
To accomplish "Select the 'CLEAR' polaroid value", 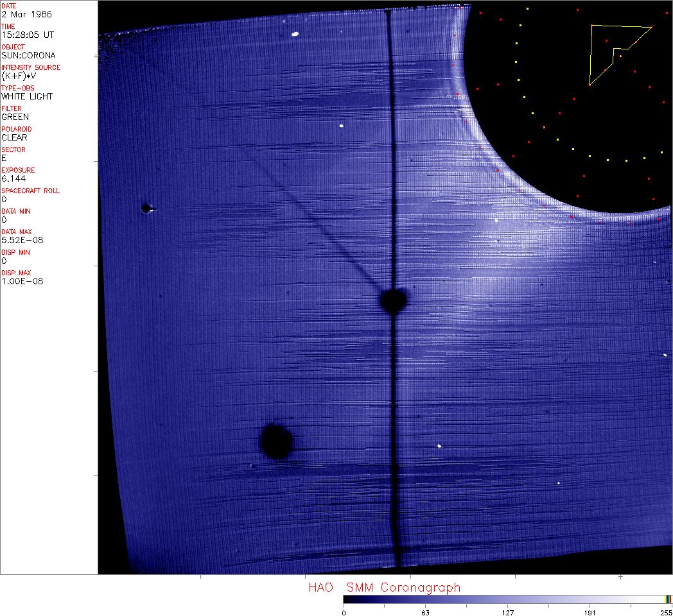I will (x=14, y=138).
